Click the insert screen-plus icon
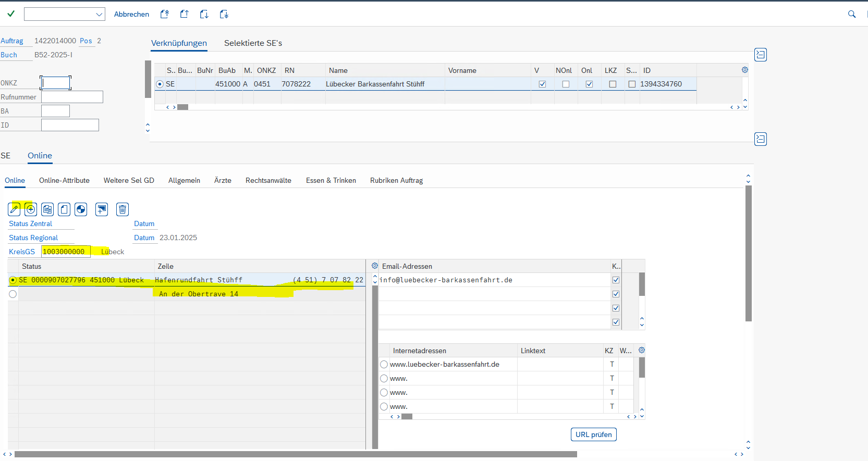Image resolution: width=868 pixels, height=461 pixels. (x=102, y=209)
